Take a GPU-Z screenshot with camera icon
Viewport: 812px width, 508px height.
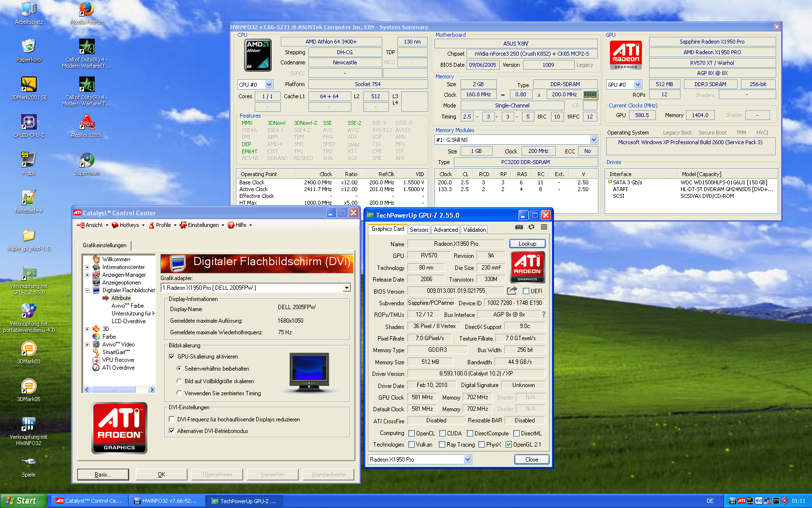pyautogui.click(x=519, y=227)
